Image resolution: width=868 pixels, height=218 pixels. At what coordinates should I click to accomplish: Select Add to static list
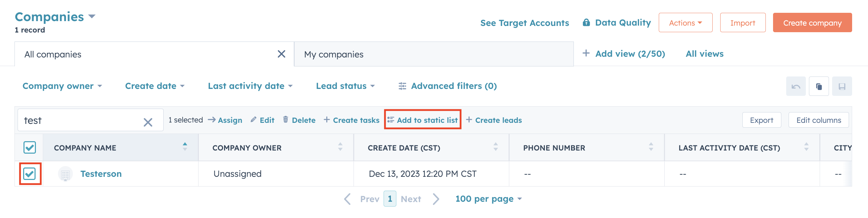(x=422, y=120)
